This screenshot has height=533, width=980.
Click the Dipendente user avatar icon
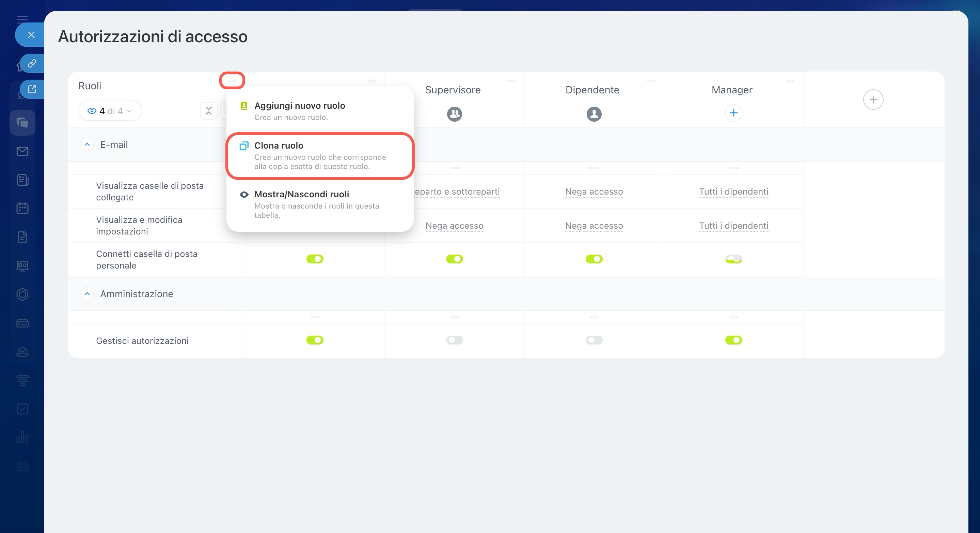[x=594, y=114]
